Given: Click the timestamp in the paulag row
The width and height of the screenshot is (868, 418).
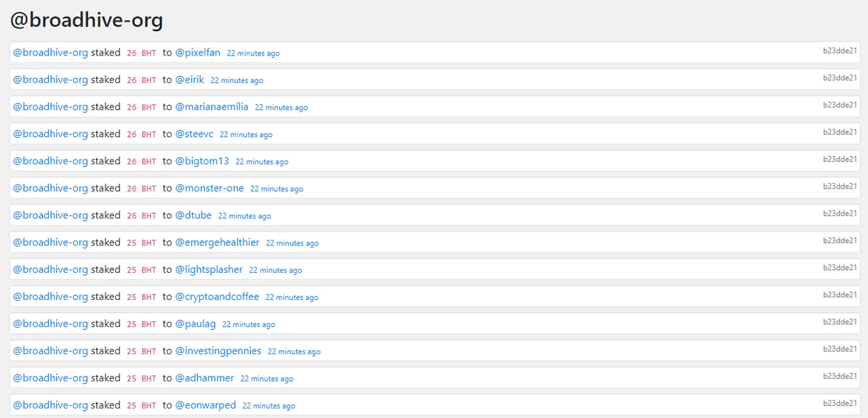Looking at the screenshot, I should (x=249, y=324).
